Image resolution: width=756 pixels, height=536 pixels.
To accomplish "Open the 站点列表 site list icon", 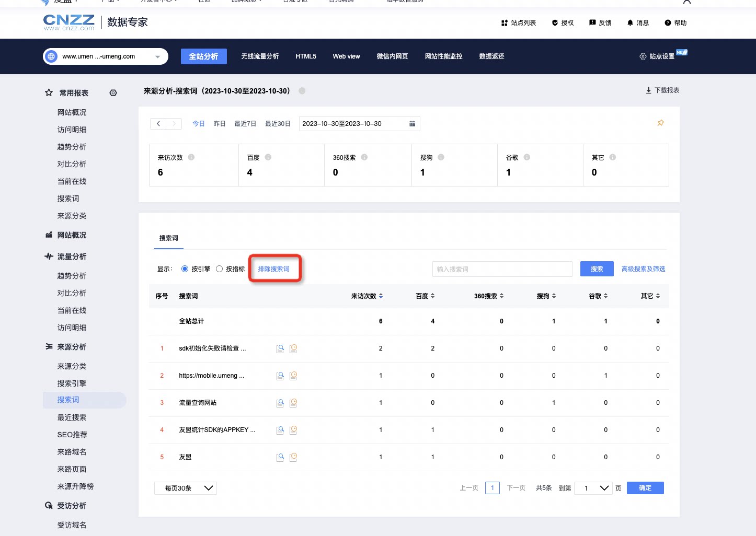I will 505,23.
